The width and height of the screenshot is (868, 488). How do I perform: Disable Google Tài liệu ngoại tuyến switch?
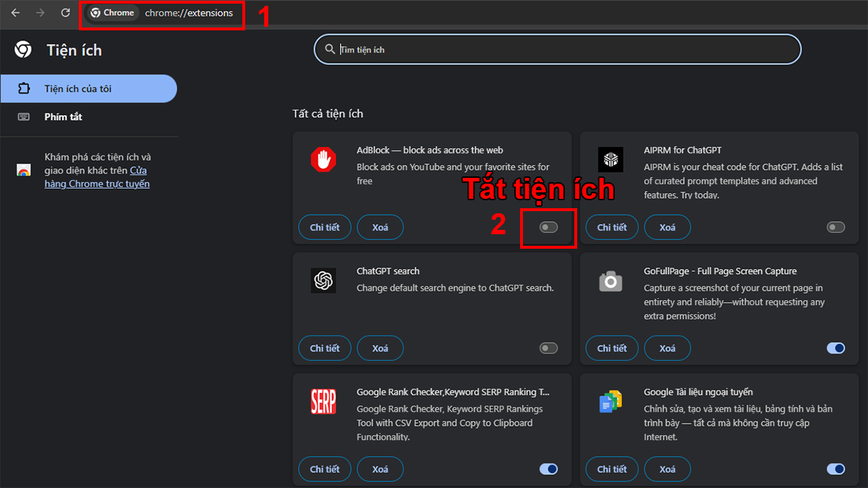(x=835, y=469)
